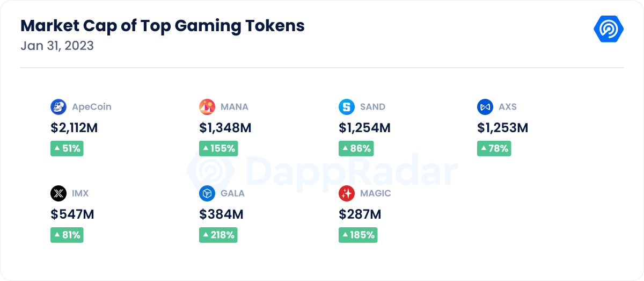The height and width of the screenshot is (281, 644).
Task: Click the IMX token icon
Action: (x=58, y=193)
